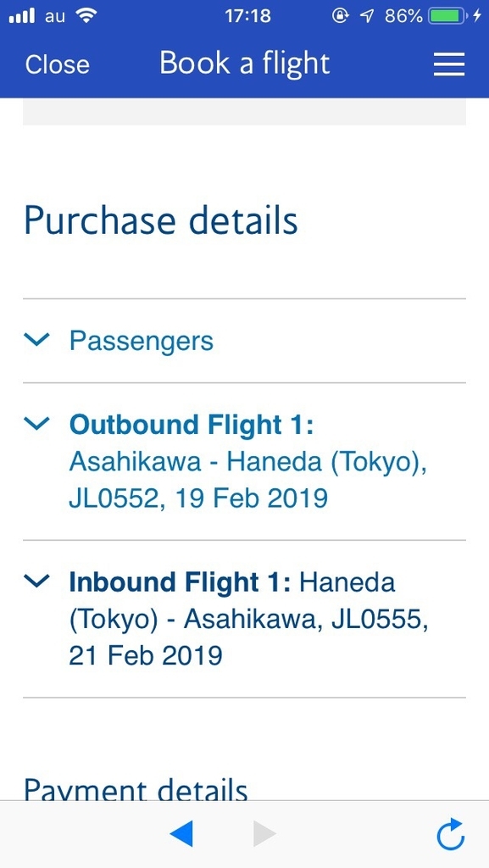Image resolution: width=489 pixels, height=868 pixels.
Task: Collapse the Passengers section
Action: coord(36,340)
